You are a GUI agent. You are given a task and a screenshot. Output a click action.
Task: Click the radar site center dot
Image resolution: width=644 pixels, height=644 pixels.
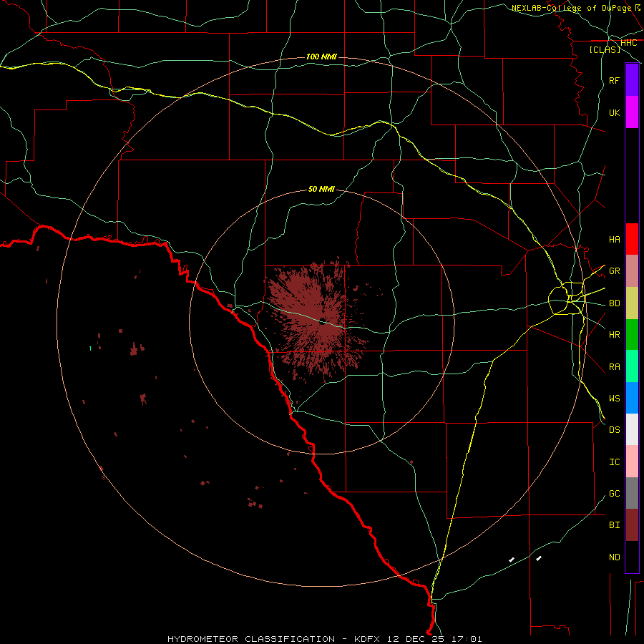323,321
